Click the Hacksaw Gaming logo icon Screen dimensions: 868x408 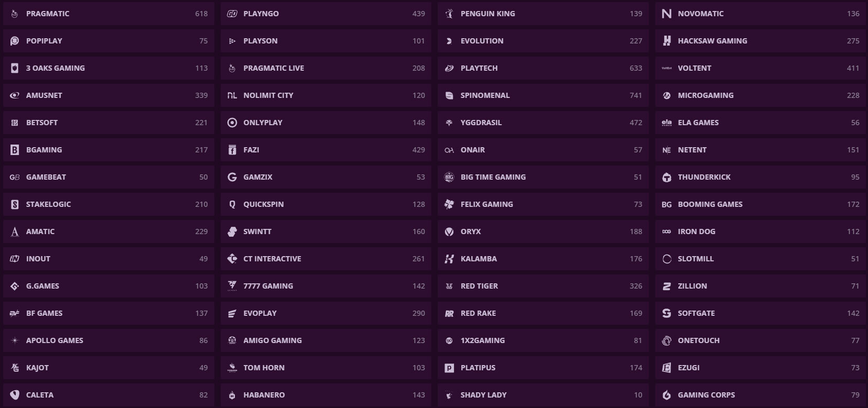tap(667, 41)
